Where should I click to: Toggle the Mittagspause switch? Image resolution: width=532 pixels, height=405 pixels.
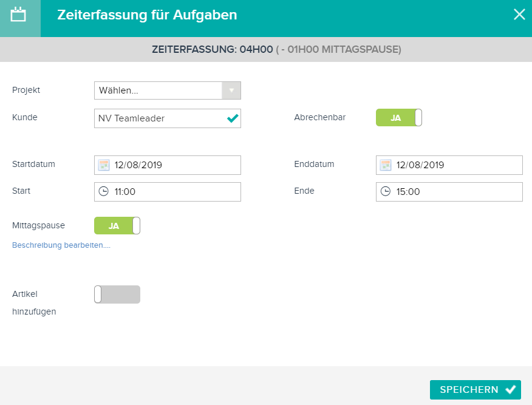tap(117, 225)
